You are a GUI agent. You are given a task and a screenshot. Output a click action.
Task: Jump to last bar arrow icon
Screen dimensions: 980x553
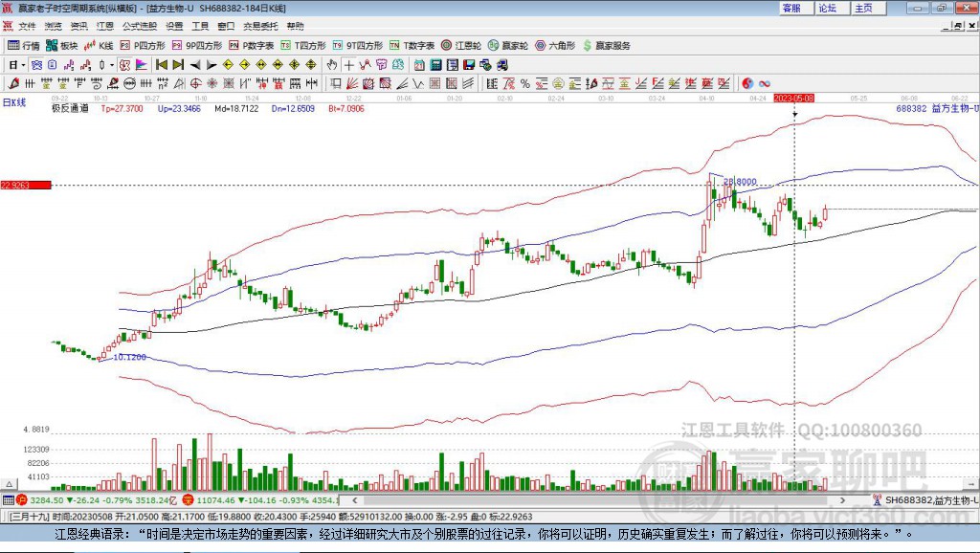pyautogui.click(x=178, y=64)
